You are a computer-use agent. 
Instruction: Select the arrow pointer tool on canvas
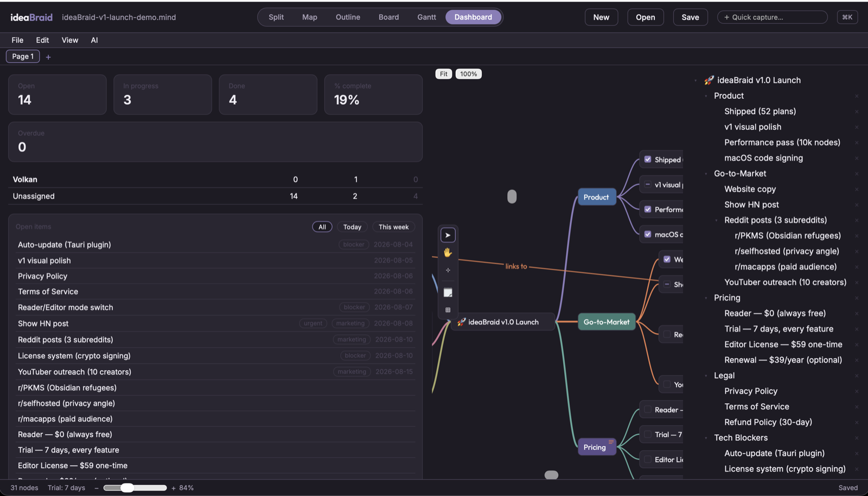pyautogui.click(x=448, y=235)
